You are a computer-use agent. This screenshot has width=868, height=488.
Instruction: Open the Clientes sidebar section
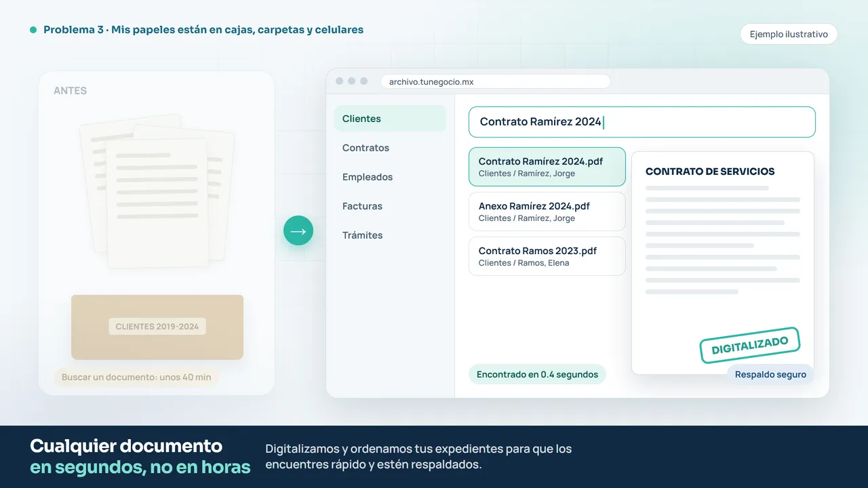pyautogui.click(x=390, y=119)
